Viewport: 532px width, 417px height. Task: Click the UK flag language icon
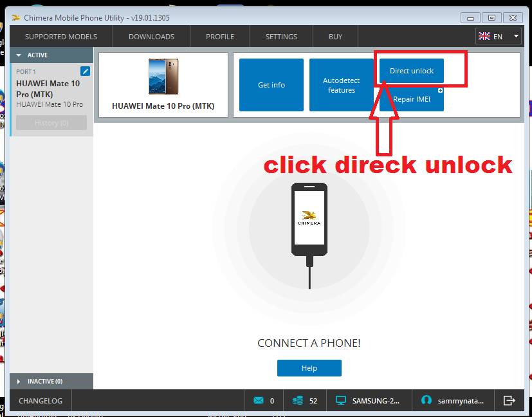pyautogui.click(x=484, y=36)
